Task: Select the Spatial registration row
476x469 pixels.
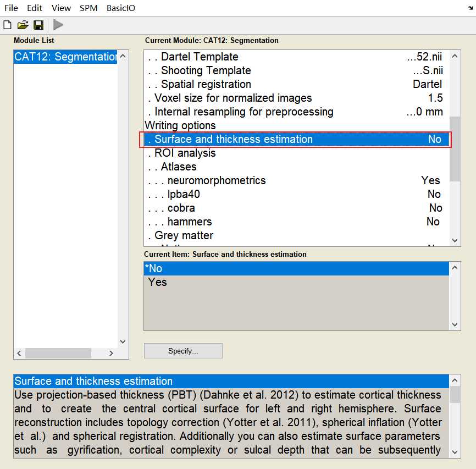Action: [297, 84]
